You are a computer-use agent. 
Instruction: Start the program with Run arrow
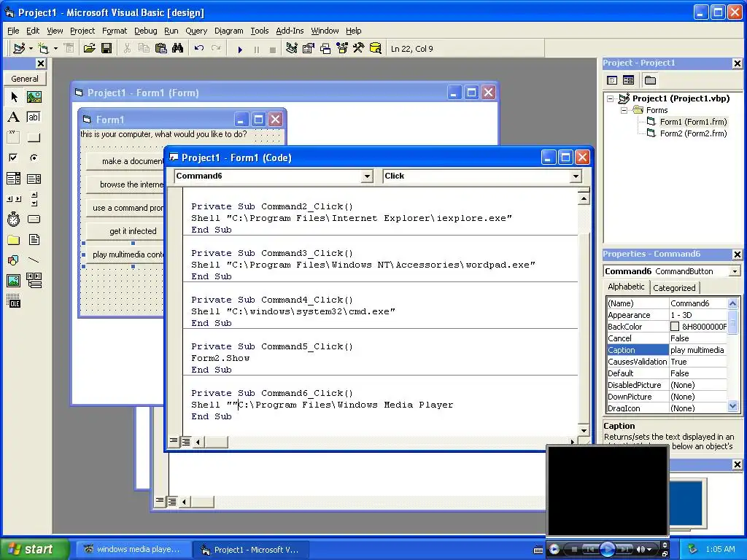pos(240,49)
